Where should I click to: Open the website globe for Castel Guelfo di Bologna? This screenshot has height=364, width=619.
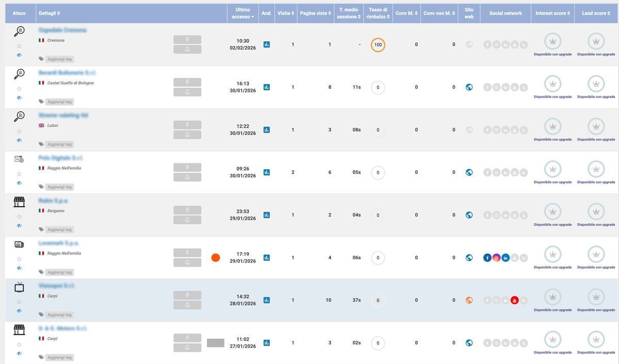(469, 88)
